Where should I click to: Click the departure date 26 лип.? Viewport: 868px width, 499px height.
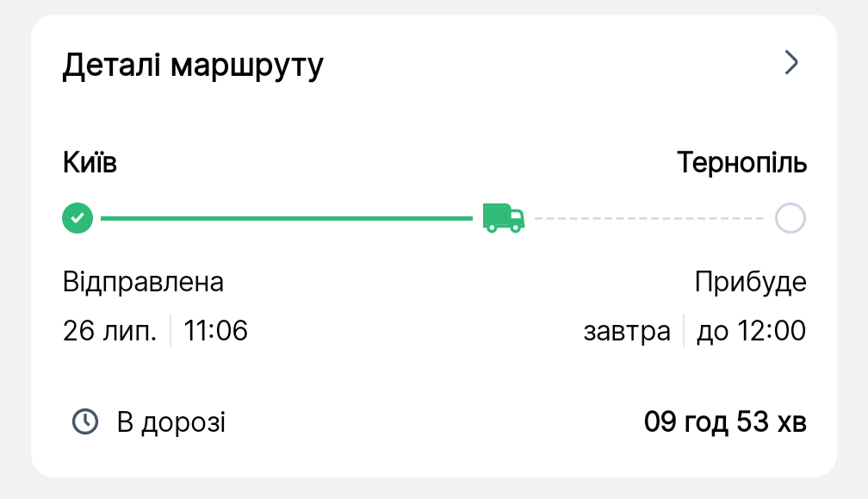[109, 331]
